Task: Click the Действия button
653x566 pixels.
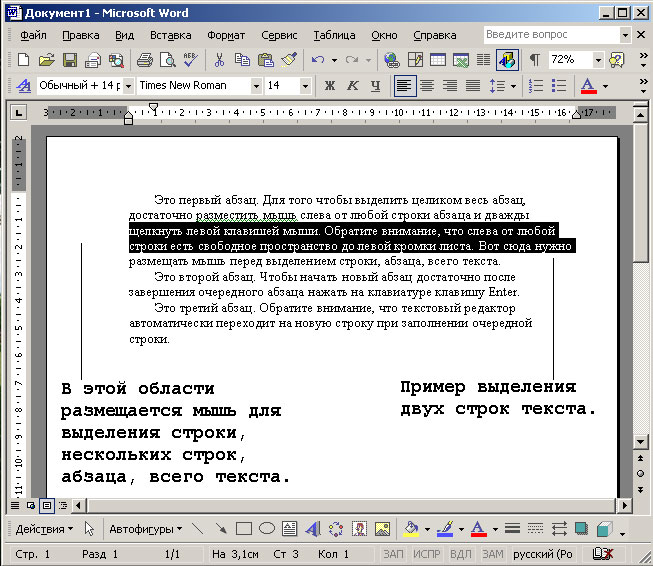Action: click(44, 528)
